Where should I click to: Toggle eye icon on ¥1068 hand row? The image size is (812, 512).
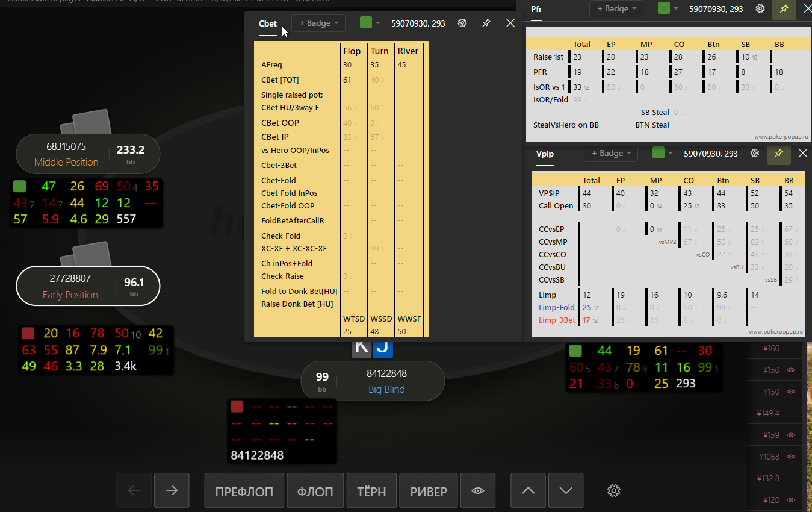click(791, 457)
